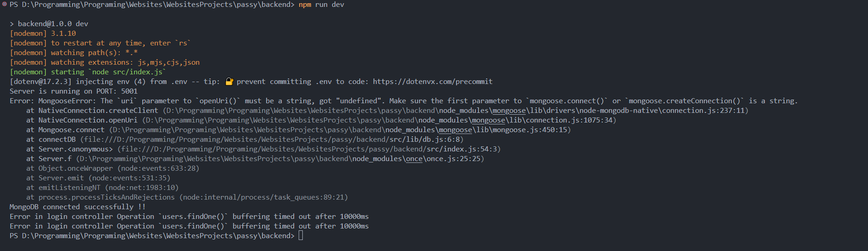Screen dimensions: 868x251
Task: Click the red error dot beside the npm command
Action: click(4, 4)
